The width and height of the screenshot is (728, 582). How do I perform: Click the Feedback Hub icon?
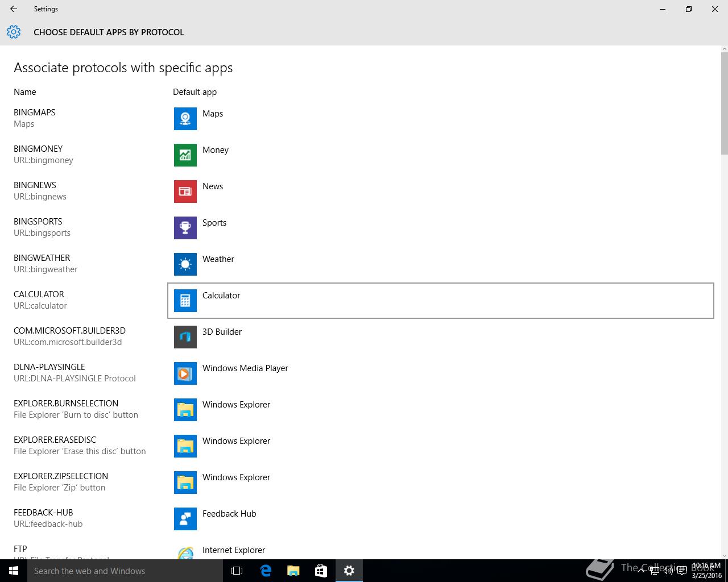tap(185, 519)
